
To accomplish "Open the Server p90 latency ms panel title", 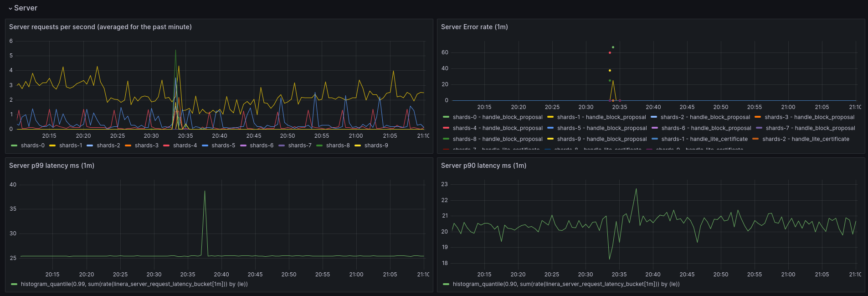I will click(483, 166).
